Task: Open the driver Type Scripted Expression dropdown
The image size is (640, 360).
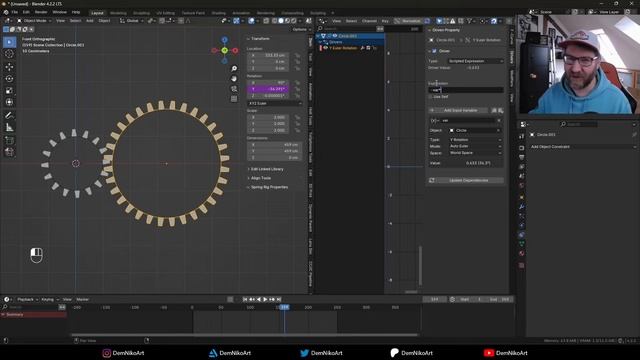Action: tap(476, 61)
